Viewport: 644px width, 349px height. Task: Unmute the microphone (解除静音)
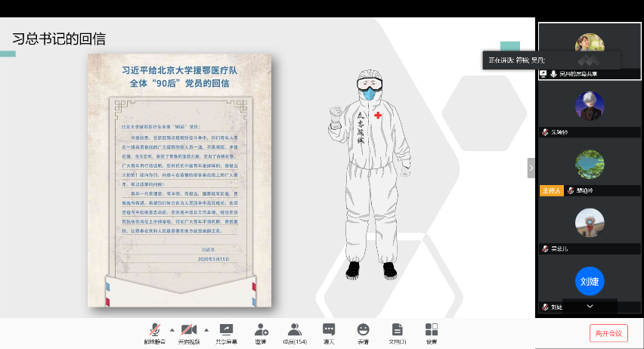tap(154, 333)
